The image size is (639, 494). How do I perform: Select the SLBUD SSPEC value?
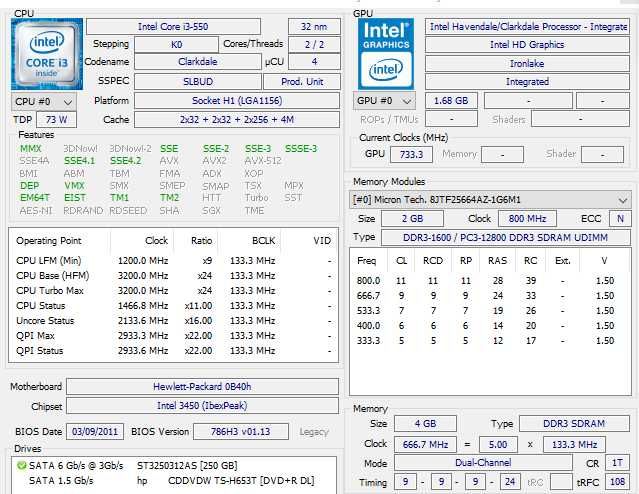(198, 82)
